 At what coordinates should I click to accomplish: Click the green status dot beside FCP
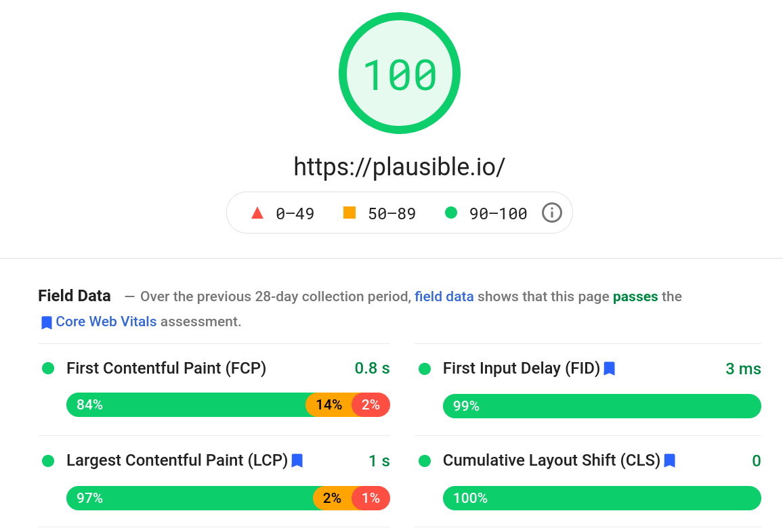tap(48, 368)
